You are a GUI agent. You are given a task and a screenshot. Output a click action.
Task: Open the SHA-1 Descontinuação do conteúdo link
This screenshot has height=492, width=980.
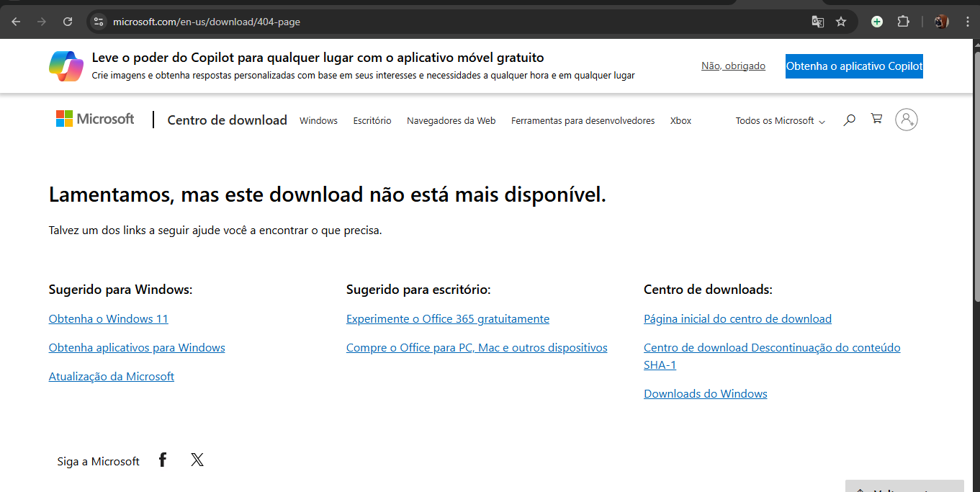[x=772, y=356]
